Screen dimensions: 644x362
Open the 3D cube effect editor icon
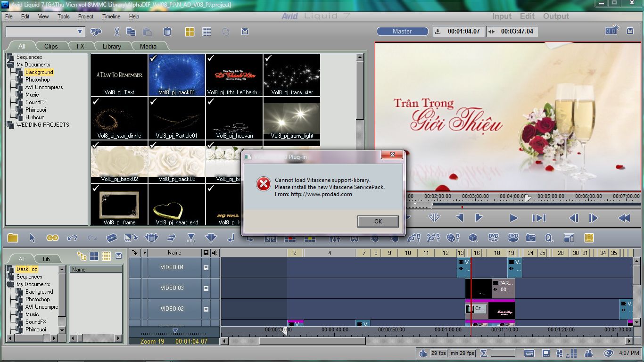coord(473,238)
